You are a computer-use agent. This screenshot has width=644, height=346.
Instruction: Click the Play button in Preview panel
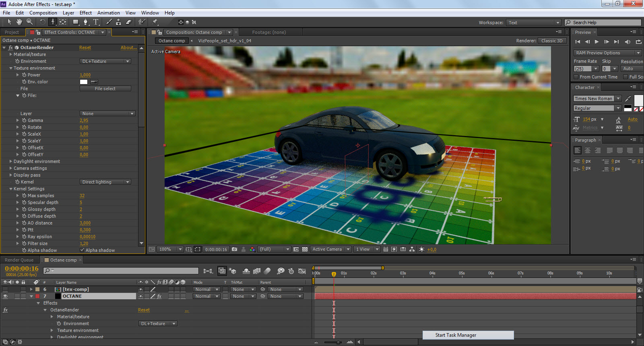coord(597,41)
